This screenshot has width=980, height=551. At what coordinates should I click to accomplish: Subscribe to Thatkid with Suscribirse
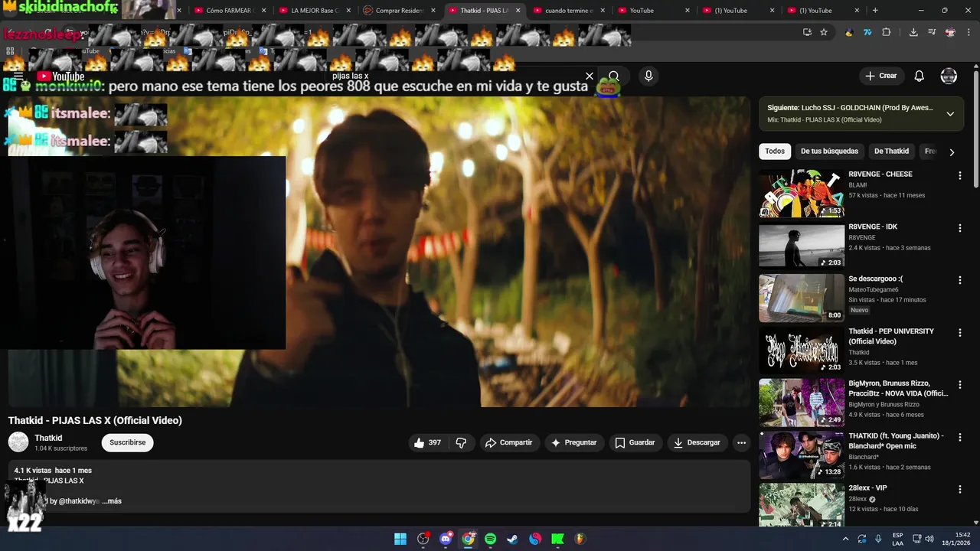coord(128,442)
